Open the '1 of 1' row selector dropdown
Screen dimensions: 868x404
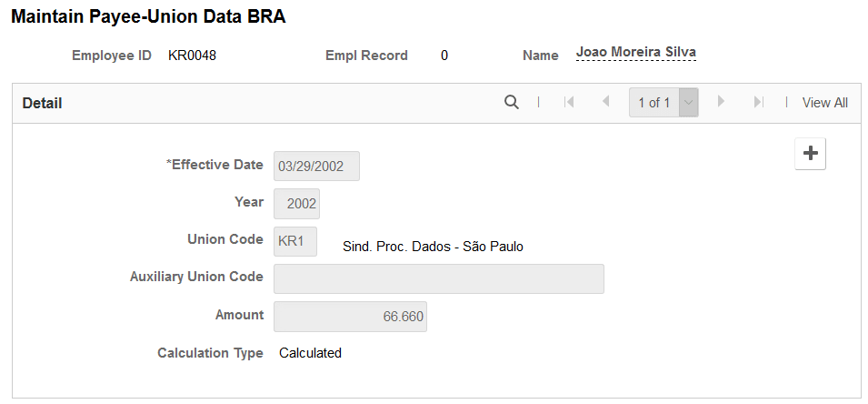click(x=663, y=103)
